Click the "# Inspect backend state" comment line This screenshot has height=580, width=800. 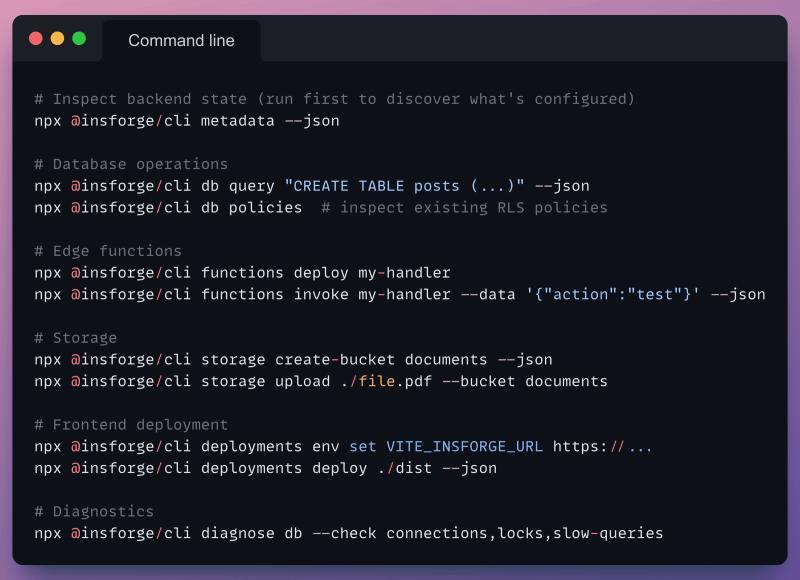click(x=334, y=99)
